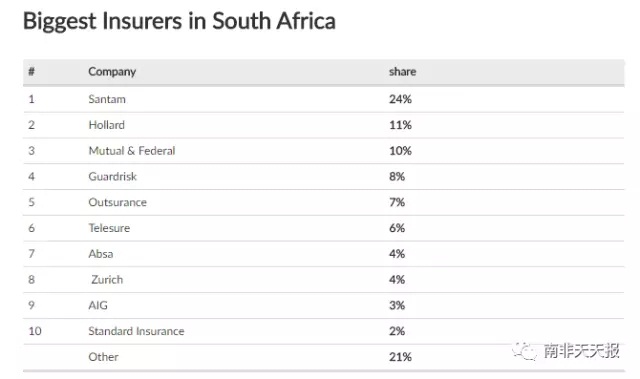Click the Biggest Insurers in South Africa title
This screenshot has height=379, width=640.
179,21
